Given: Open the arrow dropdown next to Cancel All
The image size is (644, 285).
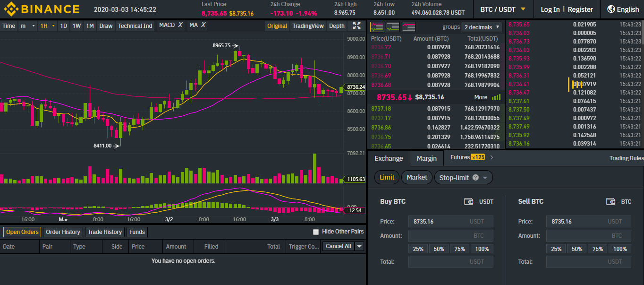Looking at the screenshot, I should [359, 246].
